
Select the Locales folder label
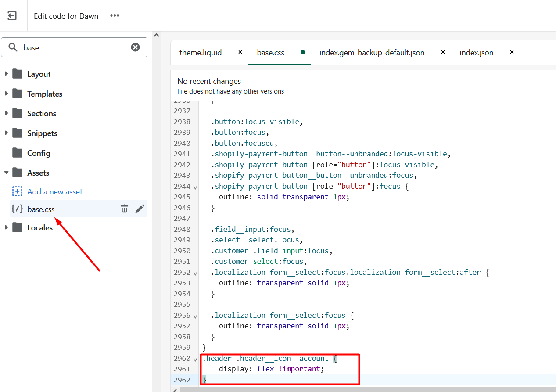40,228
